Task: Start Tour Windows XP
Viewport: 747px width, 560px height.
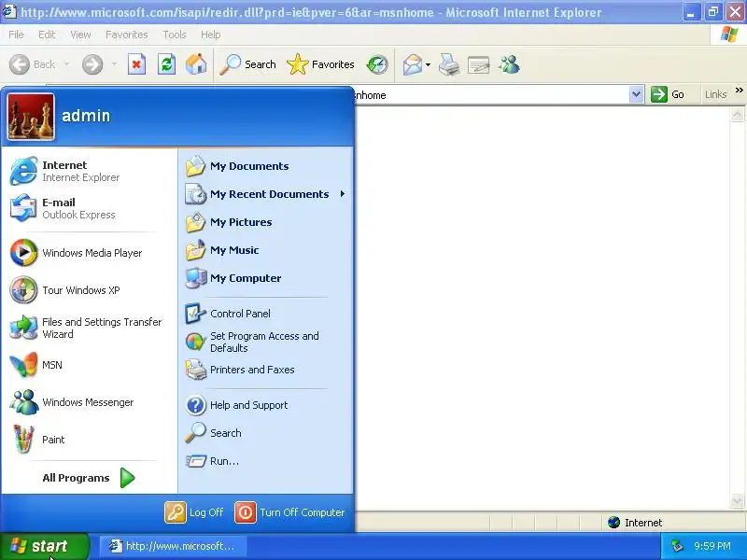Action: tap(89, 290)
